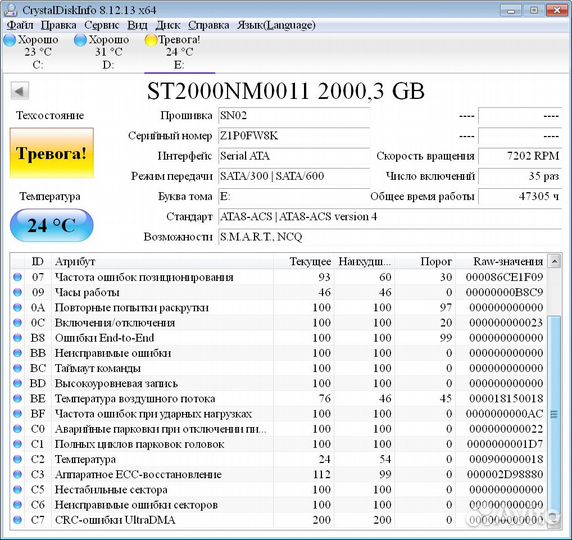Click the SMART list vertical scrollbar thumb

point(554,414)
